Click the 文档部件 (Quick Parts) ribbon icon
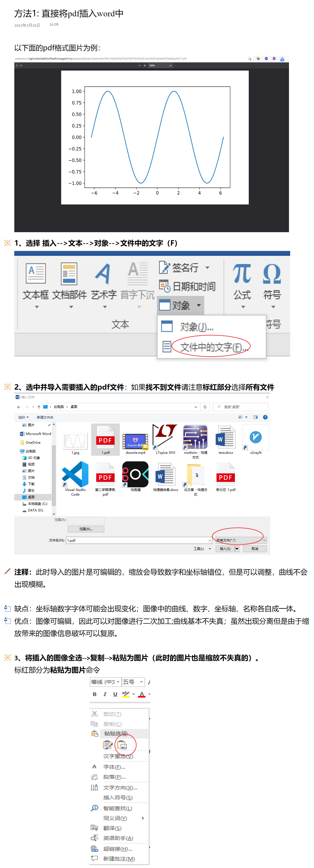The image size is (314, 868). click(x=69, y=273)
